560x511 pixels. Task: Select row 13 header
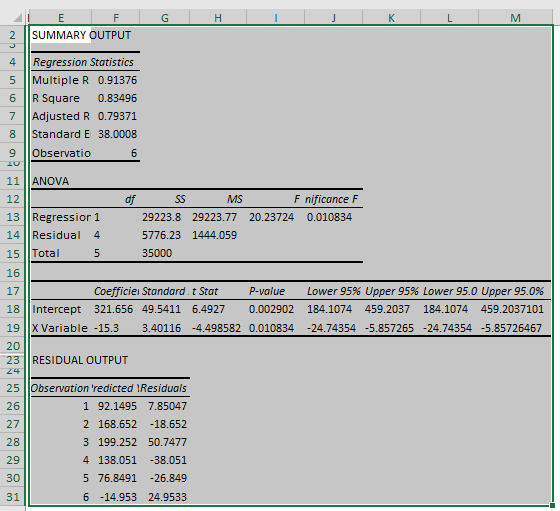pos(12,217)
